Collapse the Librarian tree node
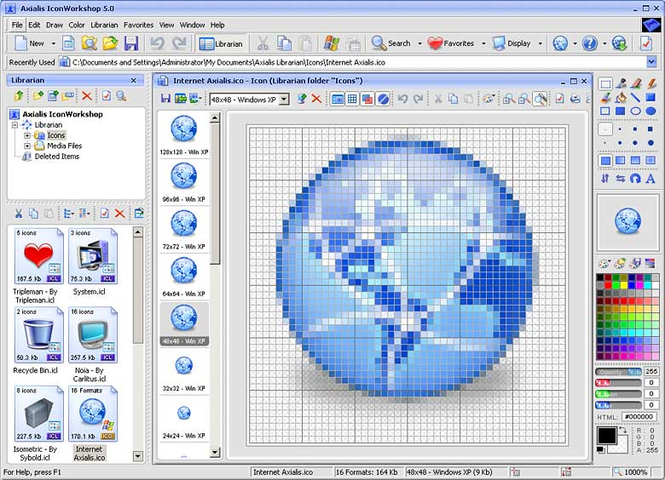665x480 pixels. pyautogui.click(x=15, y=125)
